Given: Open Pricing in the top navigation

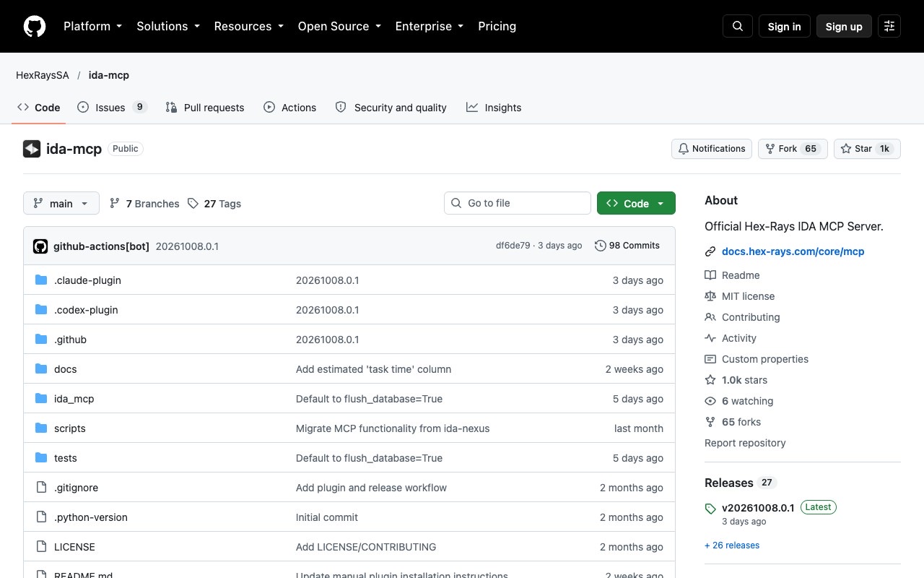Looking at the screenshot, I should click(497, 26).
